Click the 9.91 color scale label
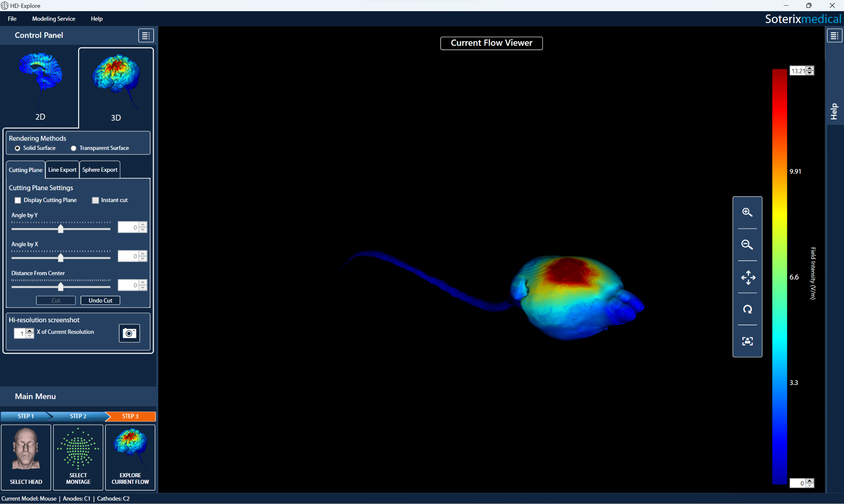Image resolution: width=844 pixels, height=504 pixels. 795,171
